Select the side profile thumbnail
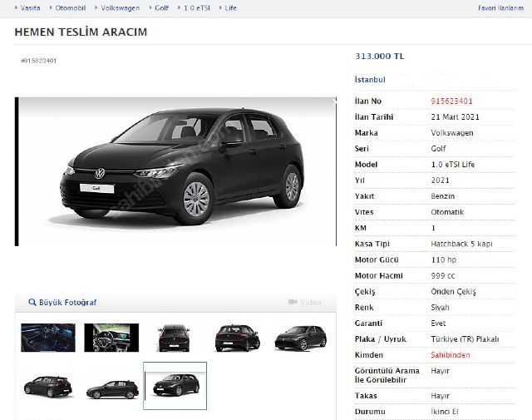This screenshot has height=420, width=532. [112, 389]
